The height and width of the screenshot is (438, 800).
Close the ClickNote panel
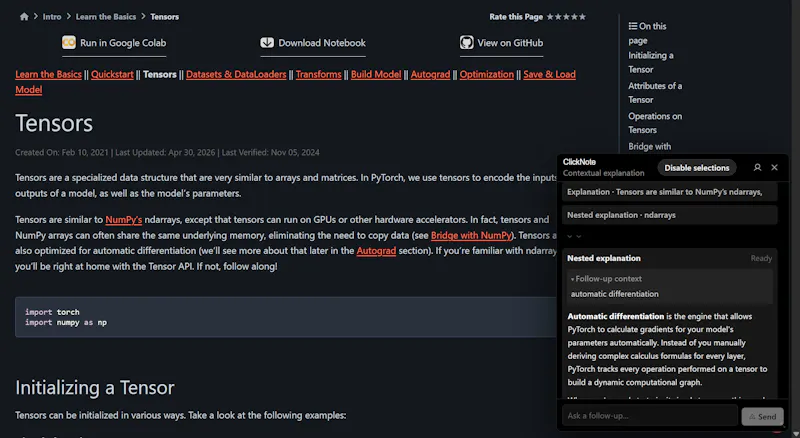pos(774,167)
